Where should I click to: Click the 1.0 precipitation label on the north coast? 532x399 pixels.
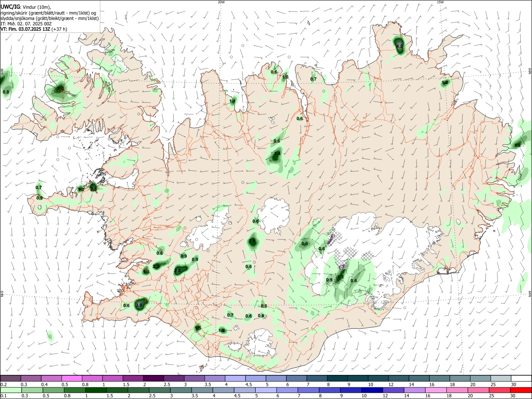[285, 77]
